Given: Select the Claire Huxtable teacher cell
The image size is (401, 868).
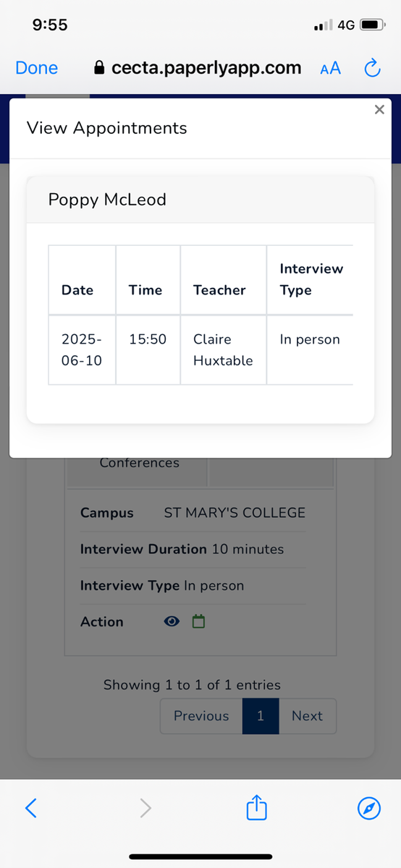Looking at the screenshot, I should click(224, 350).
